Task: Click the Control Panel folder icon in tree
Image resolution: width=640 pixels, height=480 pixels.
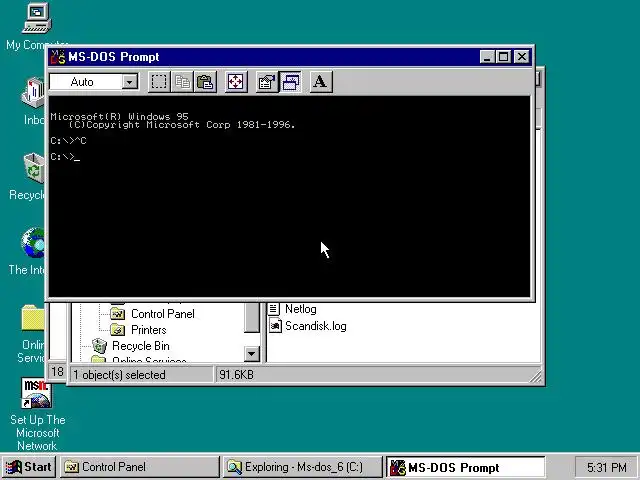Action: (118, 314)
